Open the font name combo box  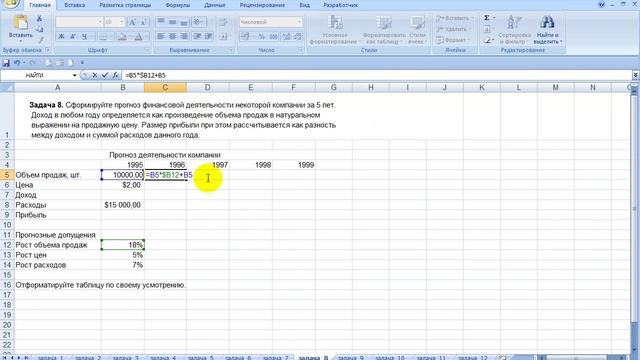point(78,22)
